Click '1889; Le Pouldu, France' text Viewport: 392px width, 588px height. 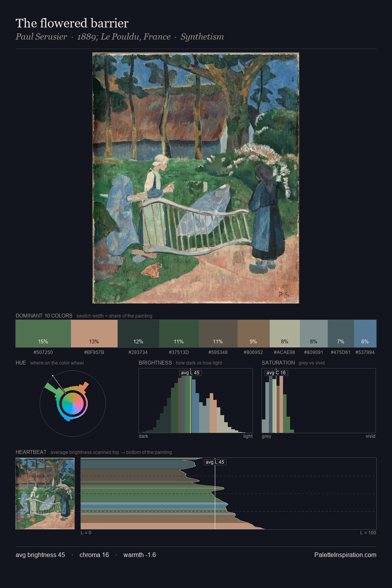(x=124, y=37)
